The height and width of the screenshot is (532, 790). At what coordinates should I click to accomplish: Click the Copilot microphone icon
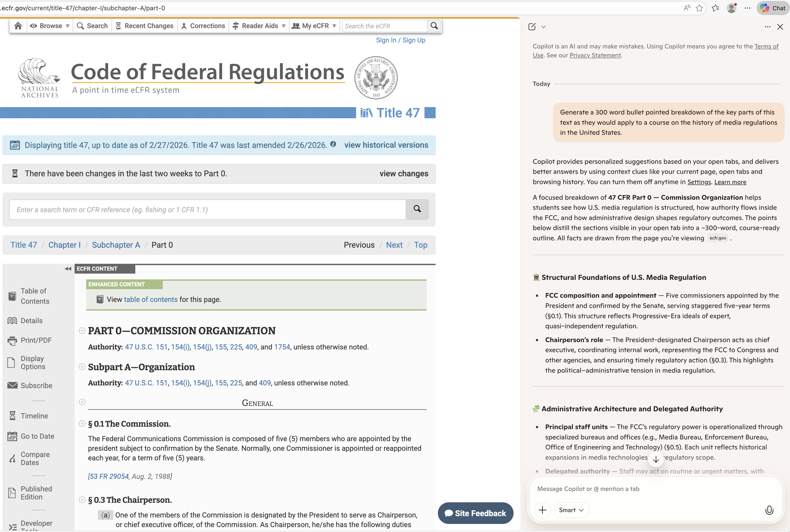[x=769, y=510]
